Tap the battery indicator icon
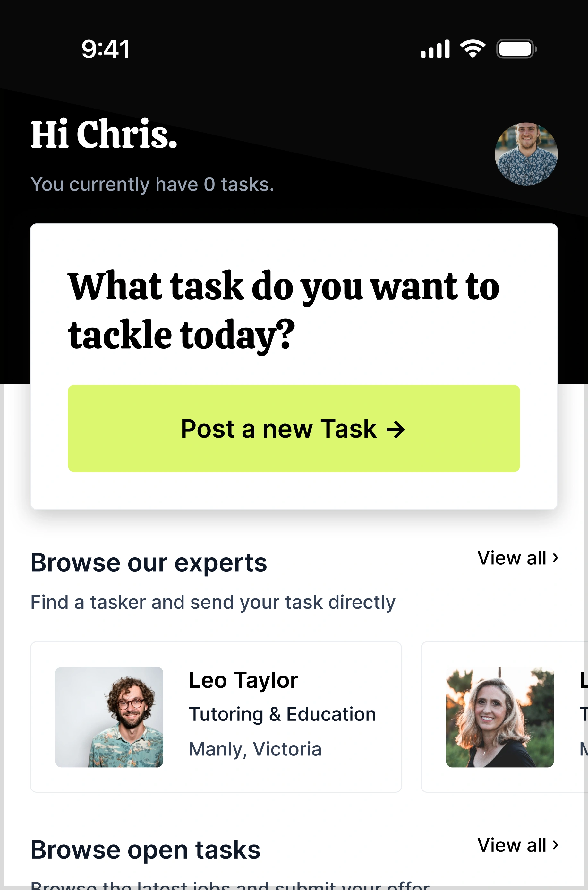 (516, 49)
